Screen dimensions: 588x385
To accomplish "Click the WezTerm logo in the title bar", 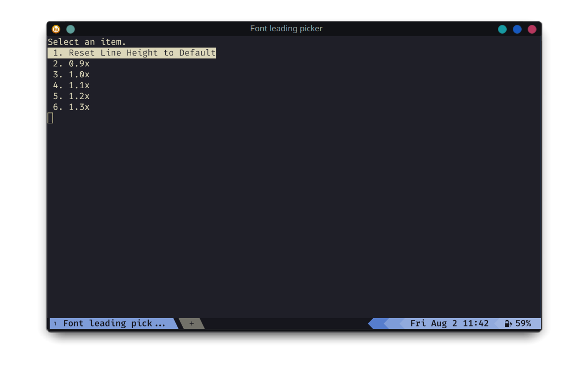I will click(56, 29).
